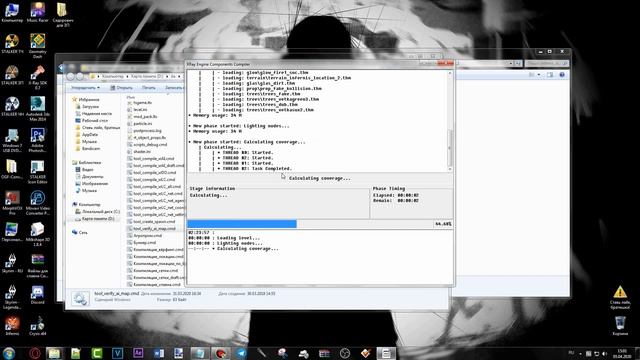
Task: Click the compiler log vertical scrollbar
Action: tap(450, 120)
